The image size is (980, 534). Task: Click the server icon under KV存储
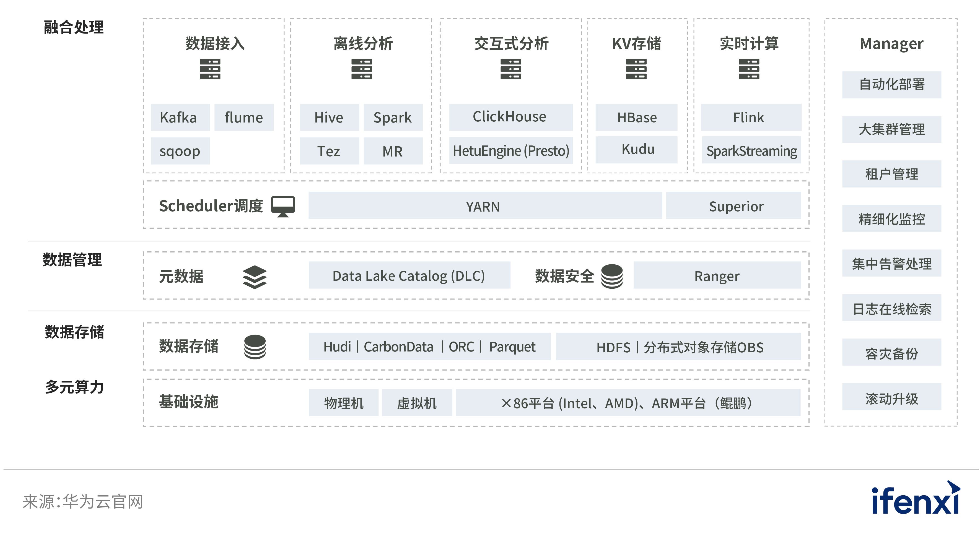[636, 69]
